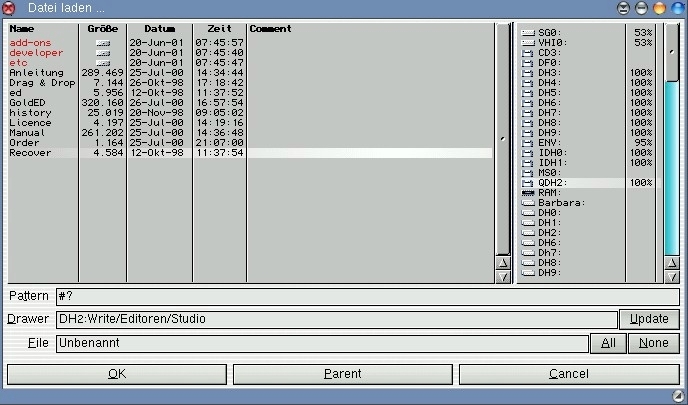
Task: Select the DH4: device icon
Action: [528, 83]
